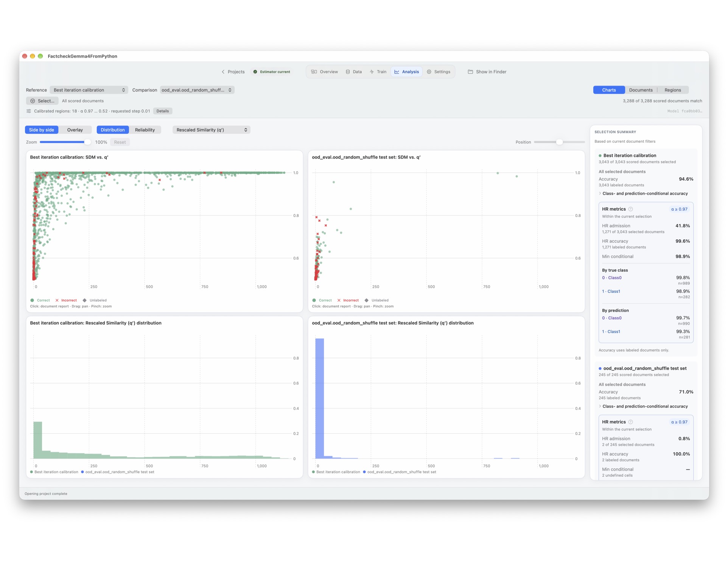Screen dimensions: 728x563
Task: Click the zoom Reset button
Action: 120,142
